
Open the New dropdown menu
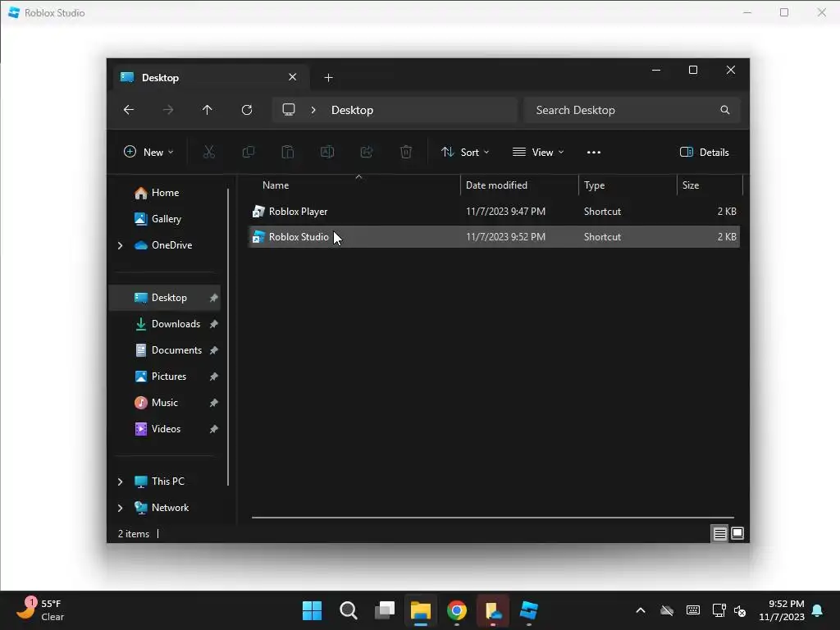coord(148,152)
